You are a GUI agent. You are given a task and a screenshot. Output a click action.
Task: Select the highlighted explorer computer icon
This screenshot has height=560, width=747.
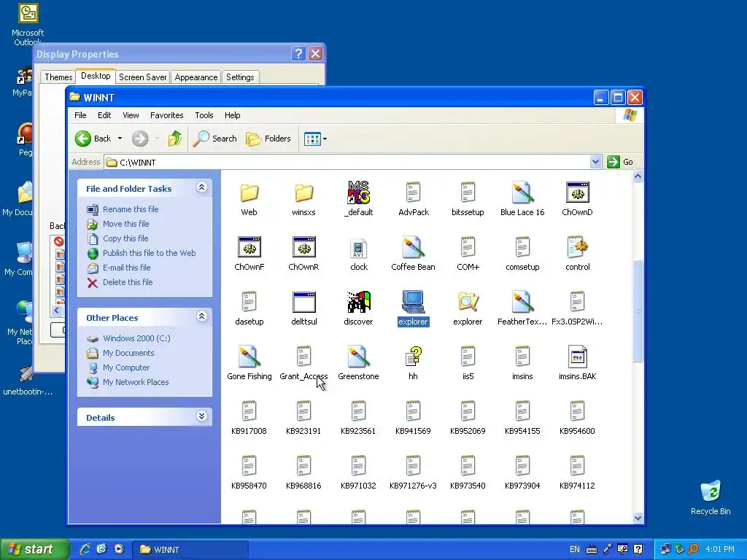[413, 302]
